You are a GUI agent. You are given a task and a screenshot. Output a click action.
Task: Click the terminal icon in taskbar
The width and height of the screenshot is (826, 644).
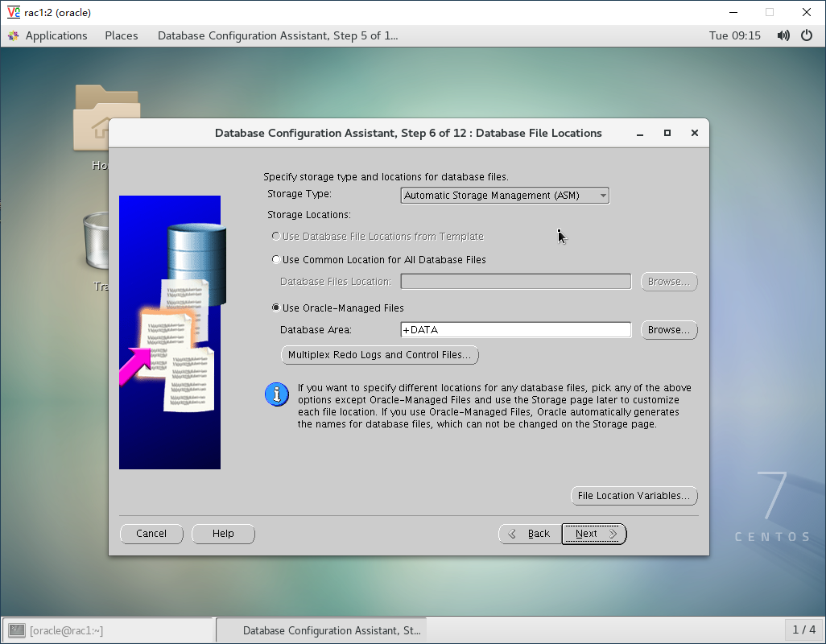(x=17, y=630)
